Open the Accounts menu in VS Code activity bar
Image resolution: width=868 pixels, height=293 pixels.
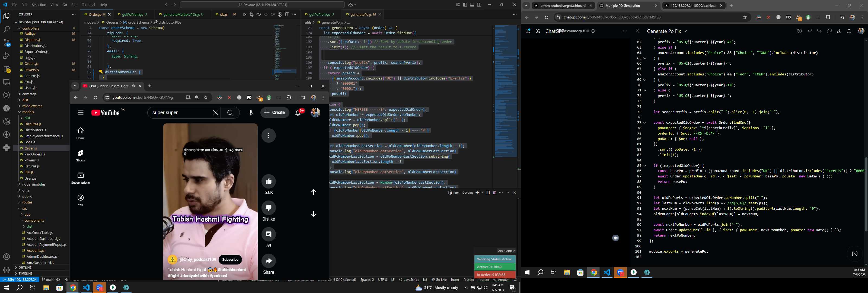7,257
